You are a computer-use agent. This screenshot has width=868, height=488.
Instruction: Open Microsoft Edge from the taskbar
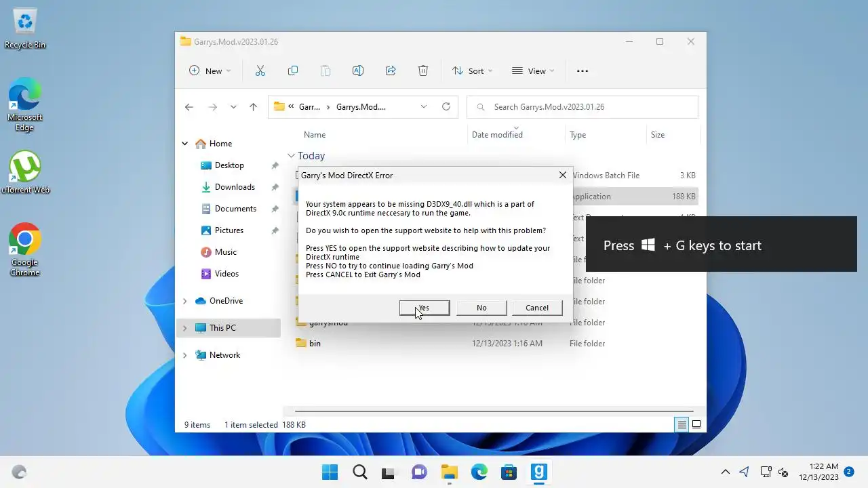(479, 472)
